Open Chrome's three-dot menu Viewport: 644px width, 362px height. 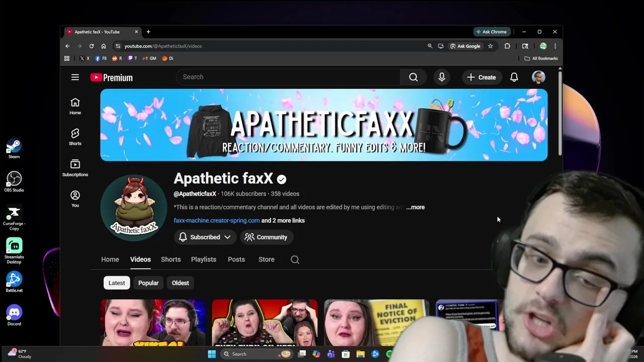555,46
